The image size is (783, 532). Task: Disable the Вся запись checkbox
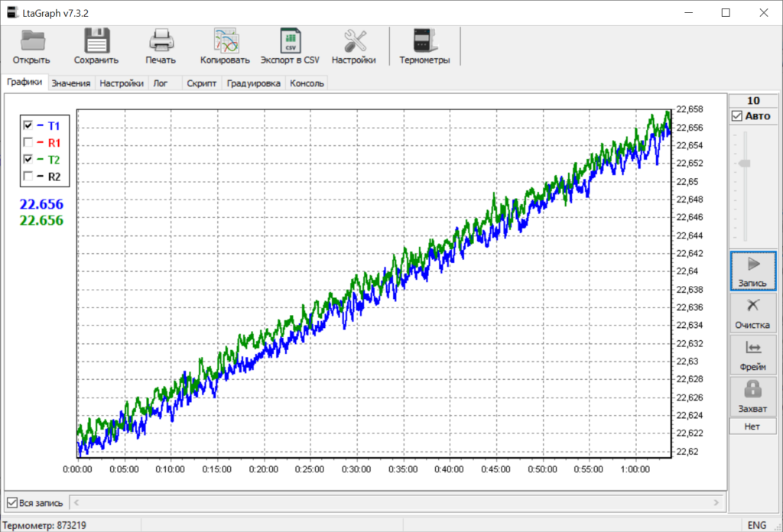(x=11, y=502)
